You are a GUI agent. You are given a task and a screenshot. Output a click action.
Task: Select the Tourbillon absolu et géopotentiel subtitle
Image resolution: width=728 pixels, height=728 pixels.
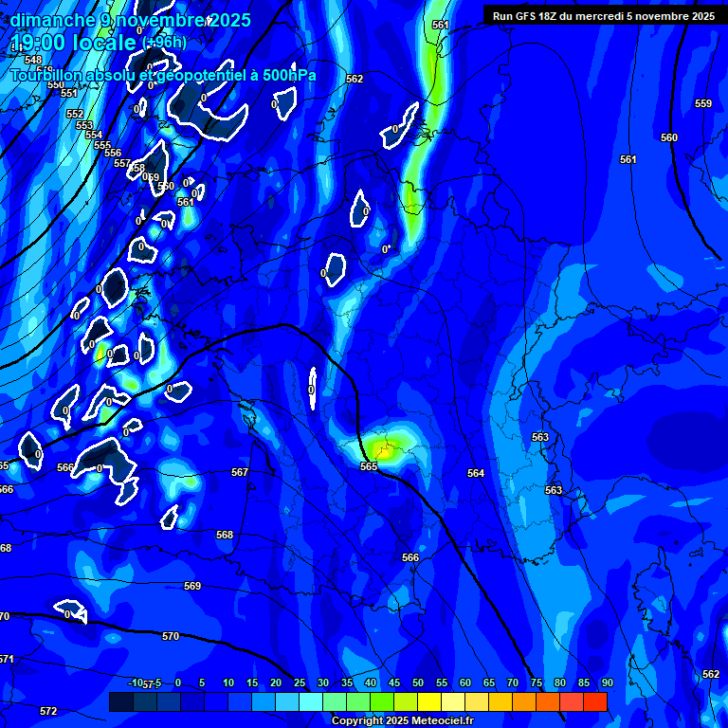(x=163, y=76)
